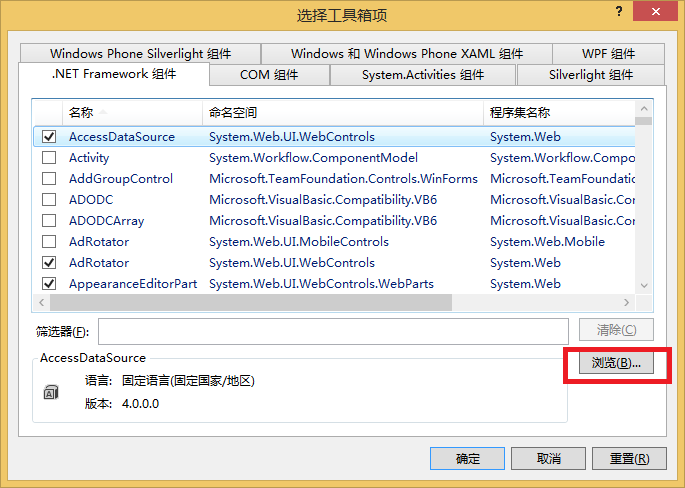Enable the Activity component checkbox

pos(49,158)
